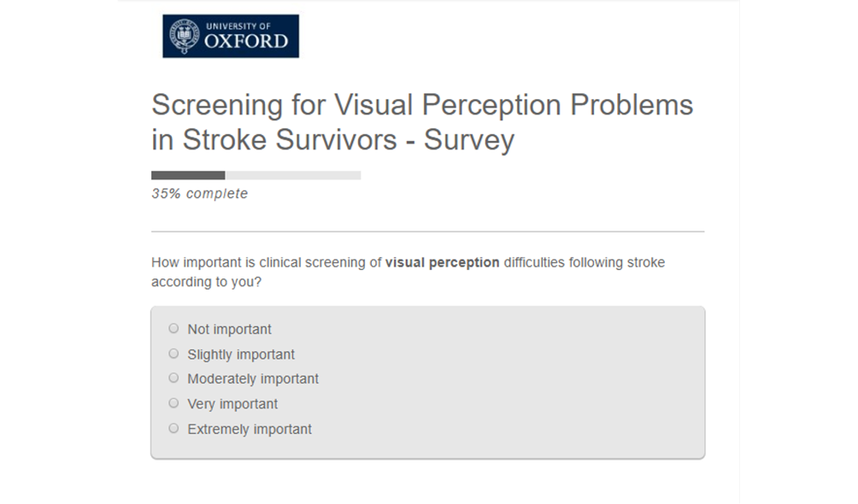858x504 pixels.
Task: Click the horizontal divider below progress
Action: (x=427, y=231)
